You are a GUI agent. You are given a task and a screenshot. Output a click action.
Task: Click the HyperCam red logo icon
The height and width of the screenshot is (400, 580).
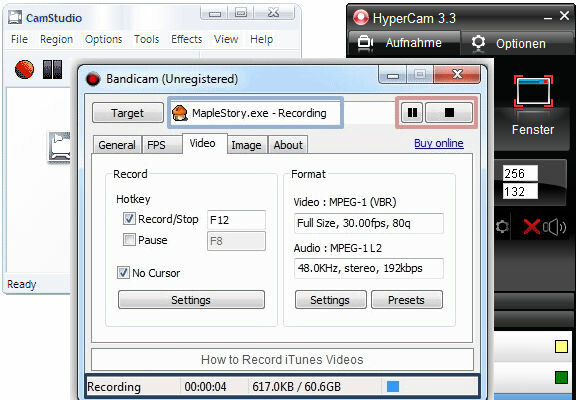[x=361, y=17]
